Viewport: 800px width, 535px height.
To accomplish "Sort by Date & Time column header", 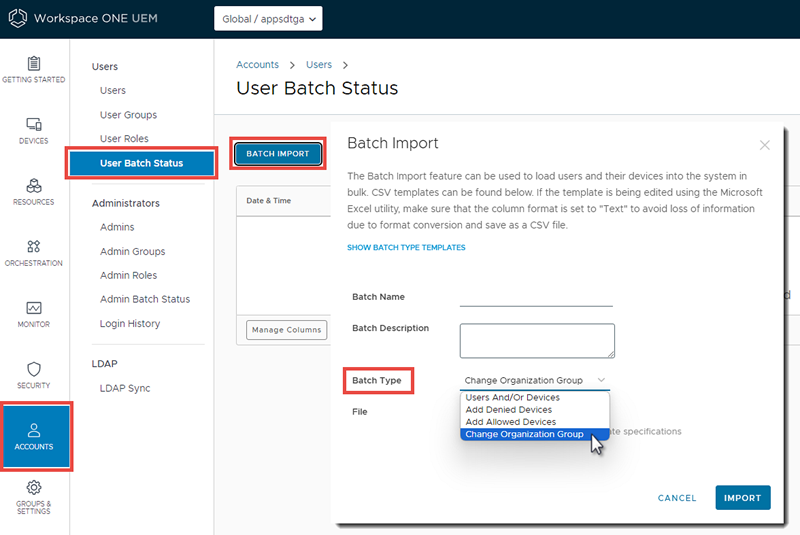I will point(268,201).
